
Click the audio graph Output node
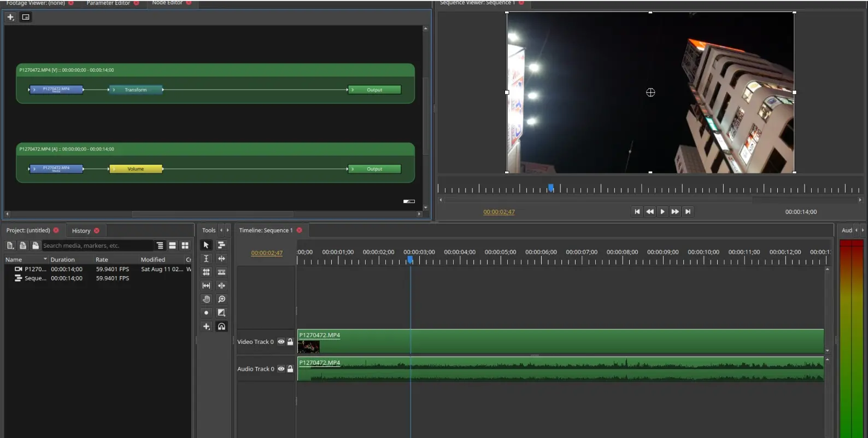(374, 169)
